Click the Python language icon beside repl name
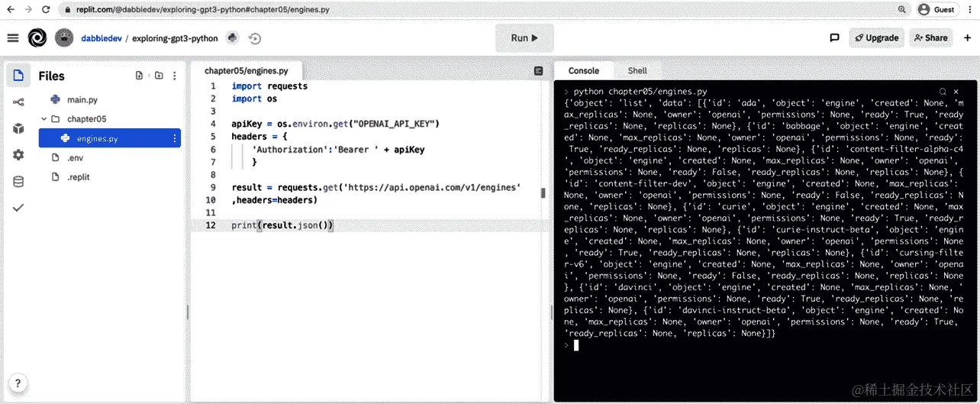 click(233, 37)
